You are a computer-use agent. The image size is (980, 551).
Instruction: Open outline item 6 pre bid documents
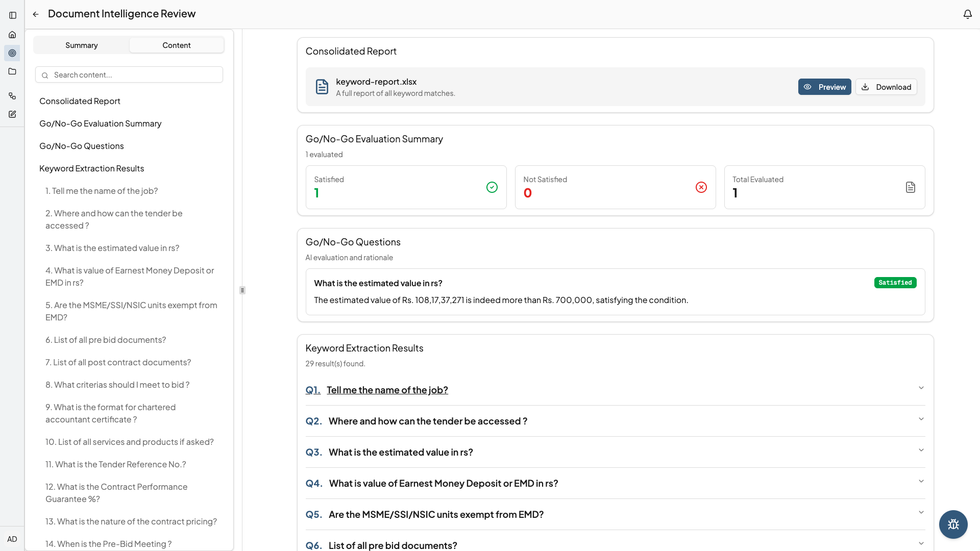click(106, 340)
